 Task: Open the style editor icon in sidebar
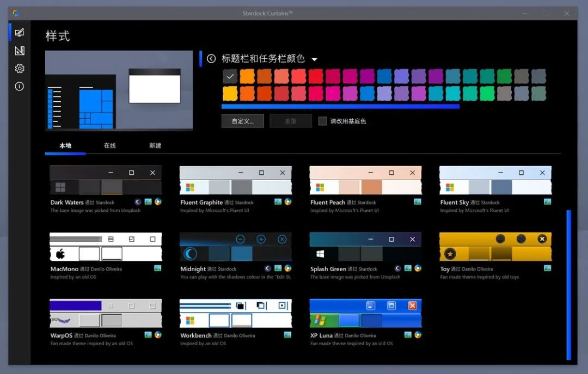click(20, 51)
